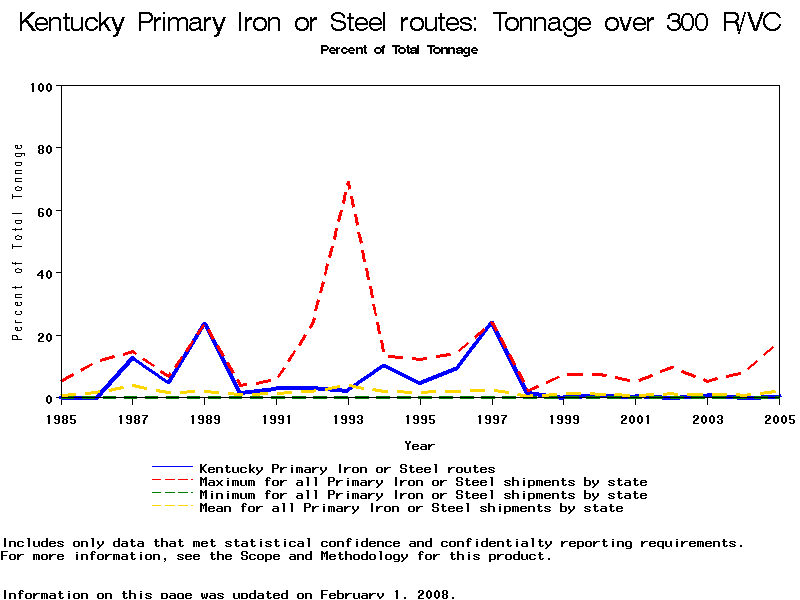The height and width of the screenshot is (600, 800).
Task: Click the 'Year' x-axis label
Action: [x=419, y=445]
